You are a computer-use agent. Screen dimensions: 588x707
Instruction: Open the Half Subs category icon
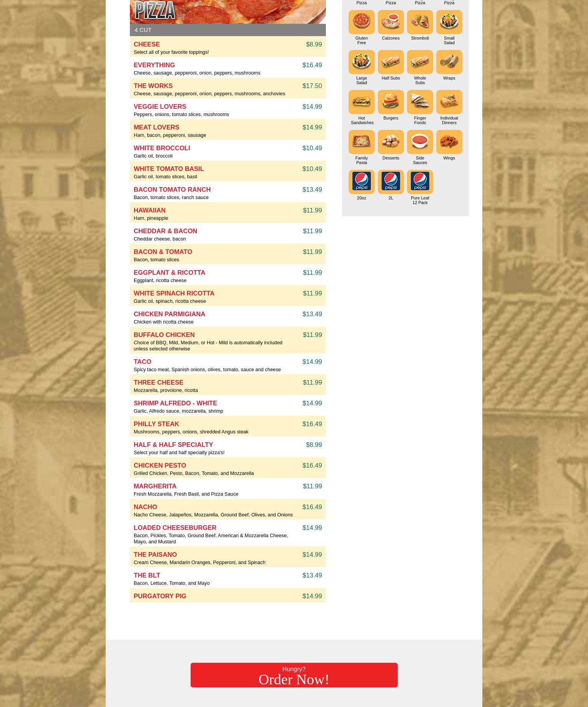coord(390,62)
